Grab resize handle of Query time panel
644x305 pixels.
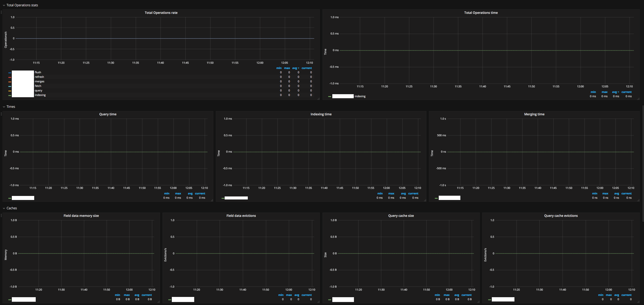coord(212,200)
